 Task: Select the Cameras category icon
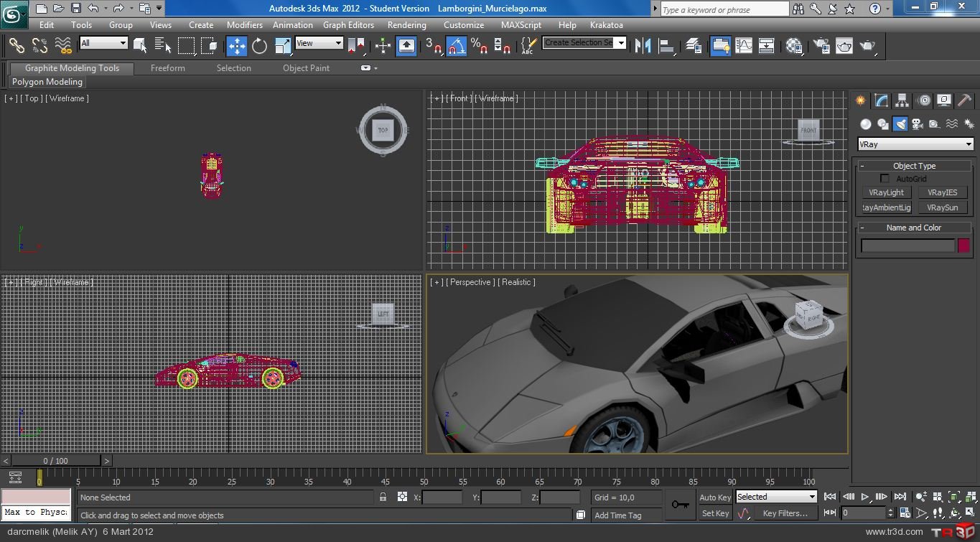coord(917,124)
